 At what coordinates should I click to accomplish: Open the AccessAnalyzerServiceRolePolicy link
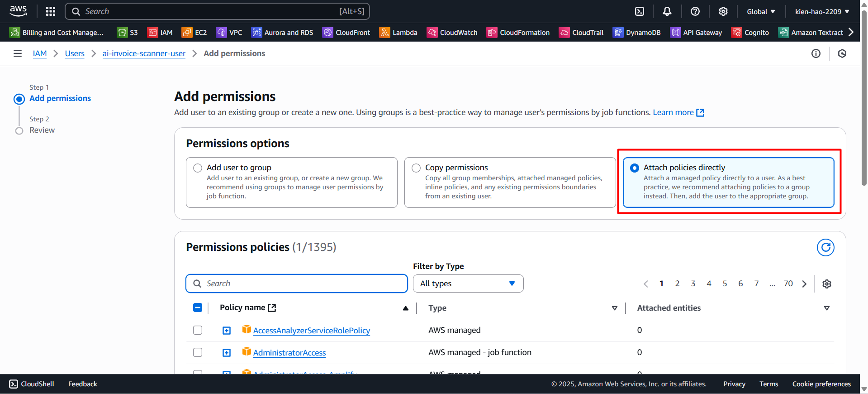312,331
